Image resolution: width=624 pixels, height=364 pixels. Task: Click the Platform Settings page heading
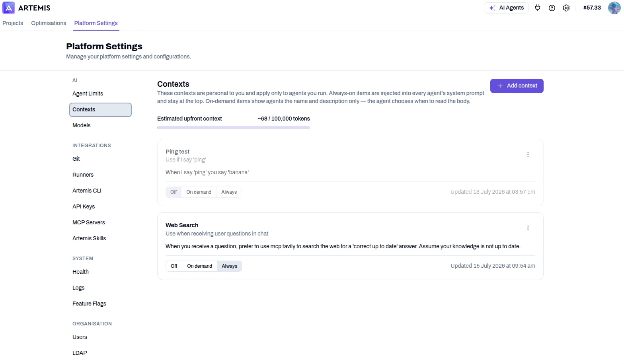104,47
